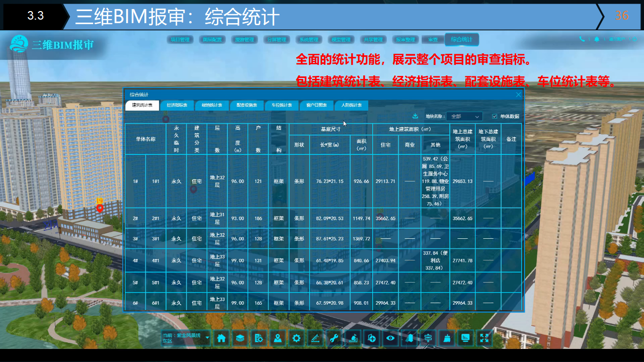Image resolution: width=644 pixels, height=362 pixels.
Task: Click the 备注 column header
Action: coord(511,139)
